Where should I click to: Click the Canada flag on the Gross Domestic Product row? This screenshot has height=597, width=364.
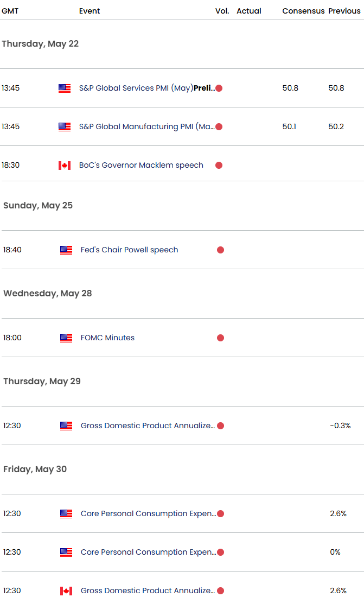coord(66,590)
